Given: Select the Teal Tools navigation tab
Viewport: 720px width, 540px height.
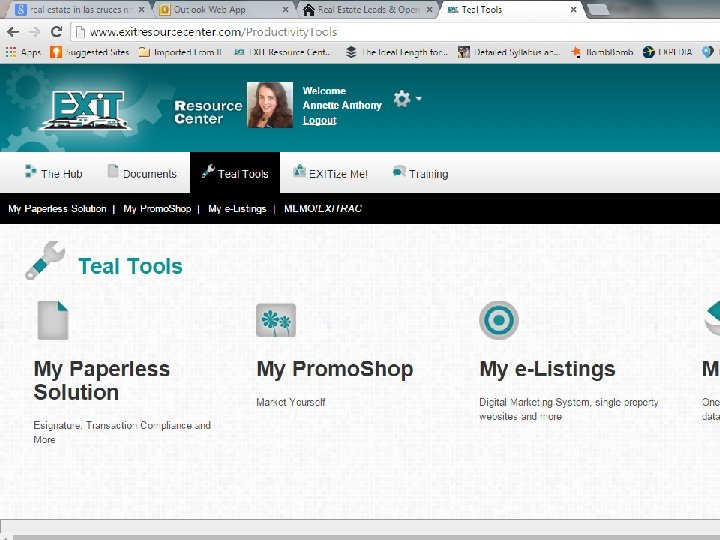Looking at the screenshot, I should [x=235, y=173].
